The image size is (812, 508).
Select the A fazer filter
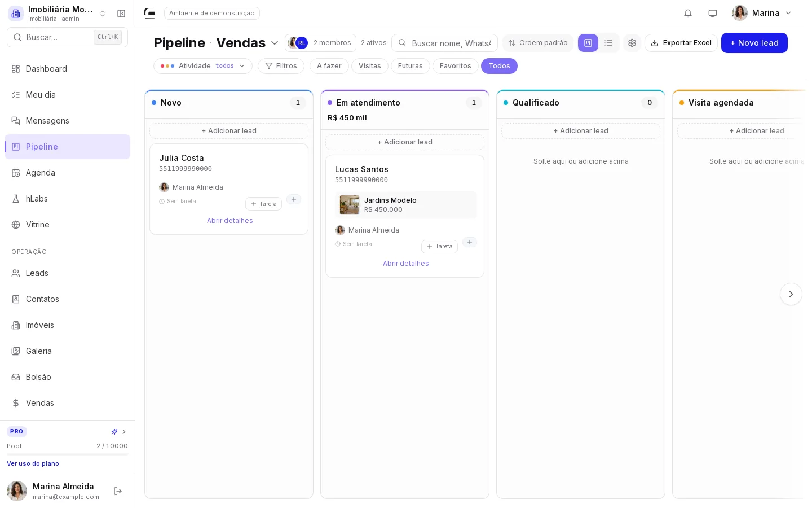click(329, 66)
